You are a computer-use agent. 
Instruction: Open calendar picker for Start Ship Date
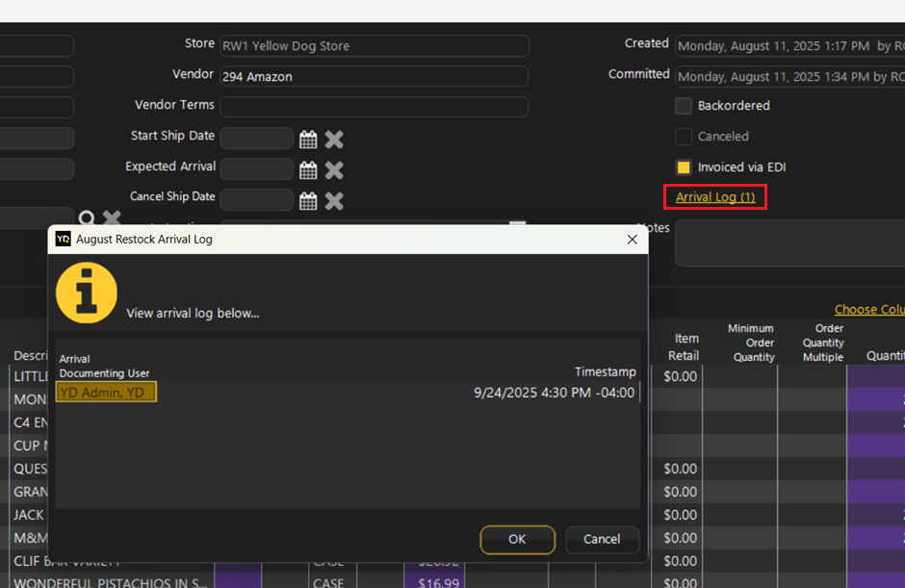click(x=308, y=140)
